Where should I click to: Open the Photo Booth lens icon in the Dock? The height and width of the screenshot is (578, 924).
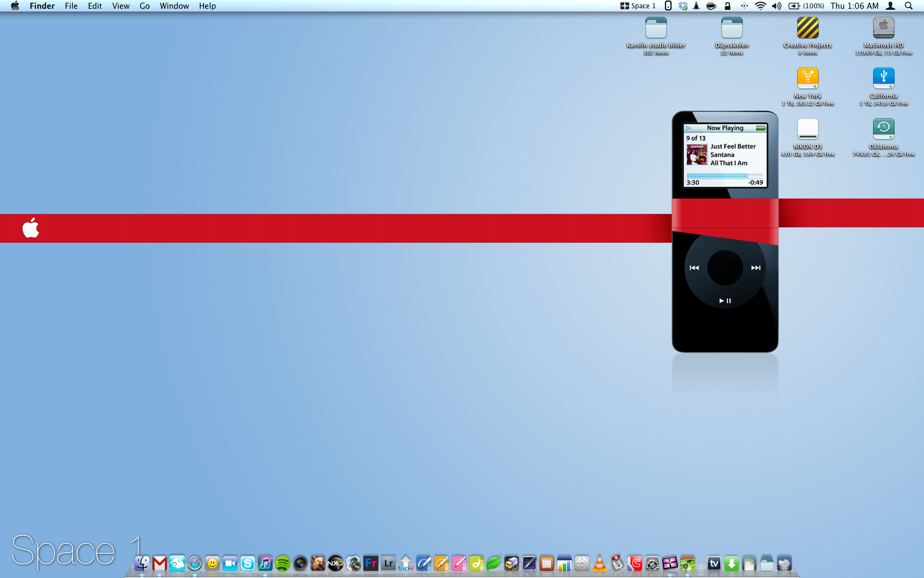click(300, 563)
